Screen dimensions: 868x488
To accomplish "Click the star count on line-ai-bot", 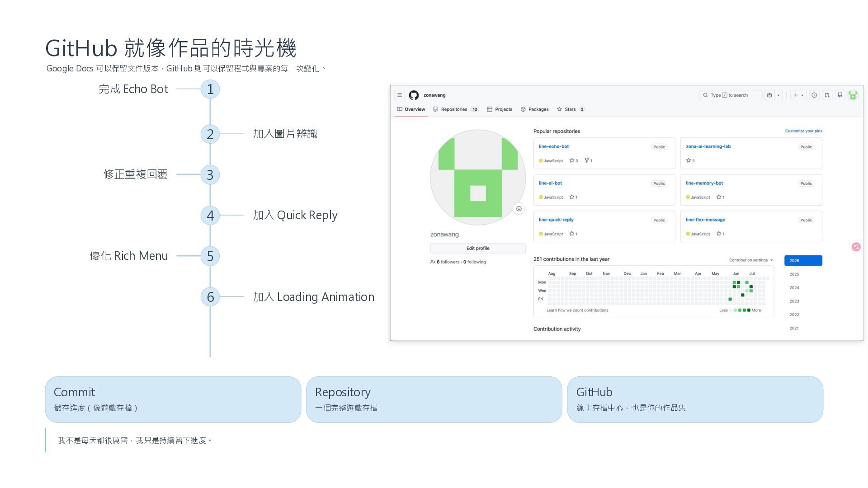I will point(573,197).
